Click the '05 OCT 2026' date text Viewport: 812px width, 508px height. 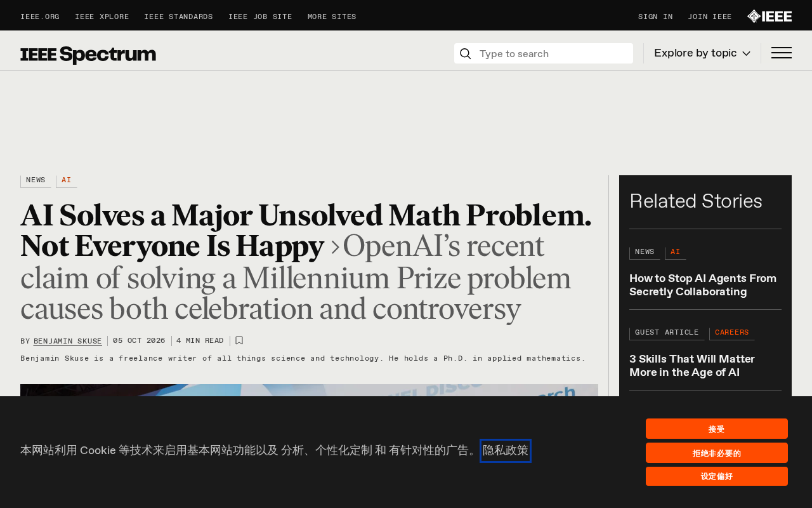[x=139, y=341]
